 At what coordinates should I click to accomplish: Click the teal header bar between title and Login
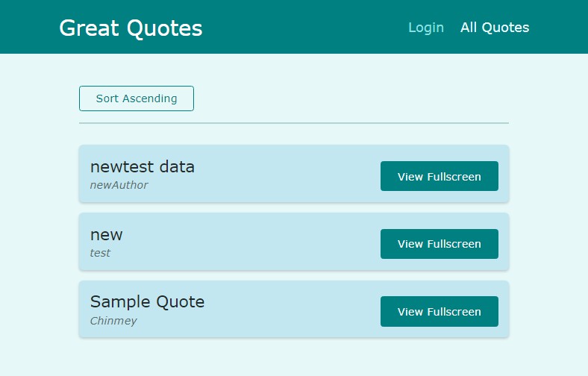pyautogui.click(x=306, y=28)
